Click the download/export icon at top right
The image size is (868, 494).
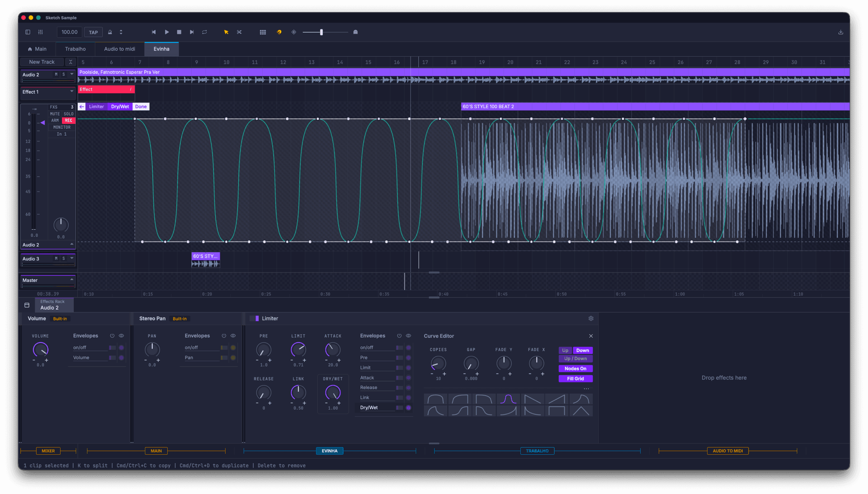coord(840,32)
